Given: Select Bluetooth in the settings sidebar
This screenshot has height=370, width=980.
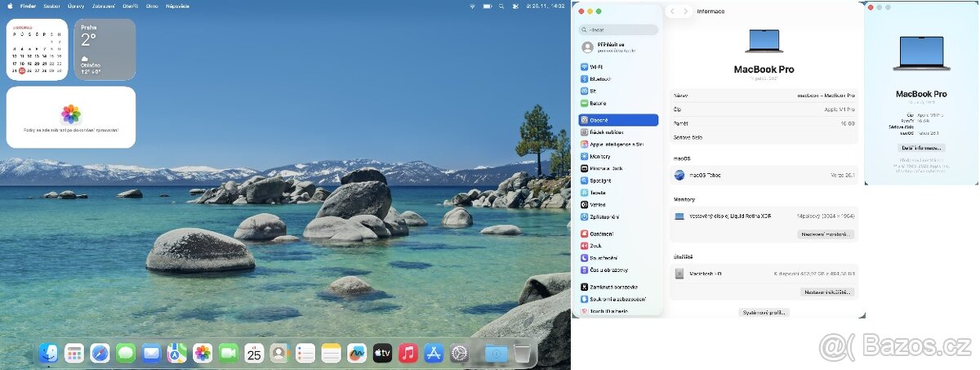Looking at the screenshot, I should (x=601, y=79).
